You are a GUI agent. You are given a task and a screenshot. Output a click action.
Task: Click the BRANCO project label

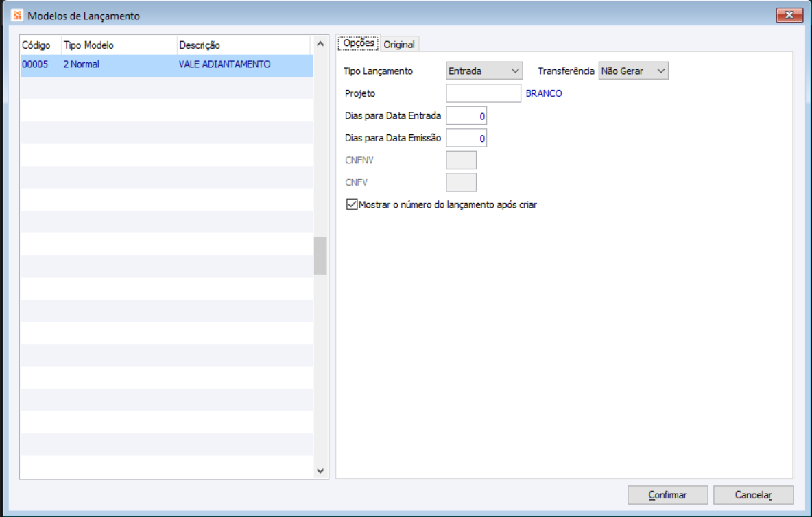click(x=544, y=93)
